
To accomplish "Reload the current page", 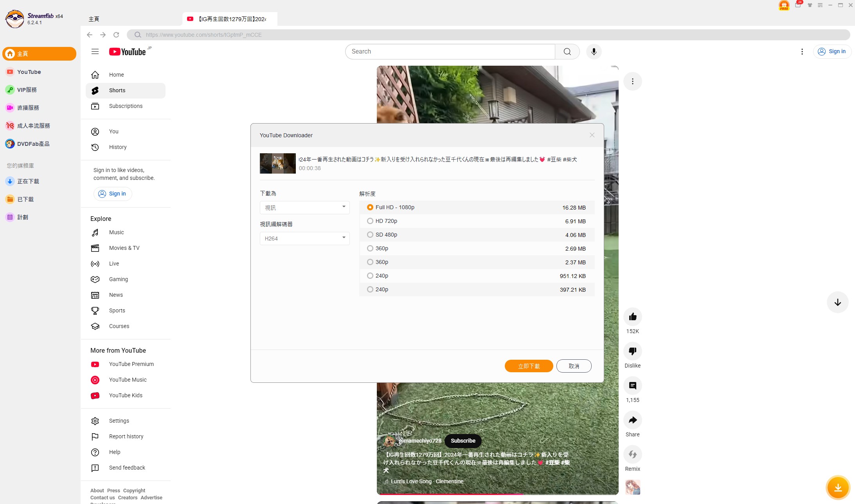I will (116, 35).
